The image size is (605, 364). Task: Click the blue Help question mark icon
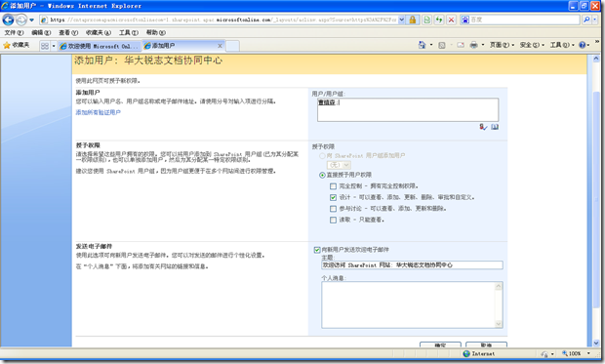[583, 45]
